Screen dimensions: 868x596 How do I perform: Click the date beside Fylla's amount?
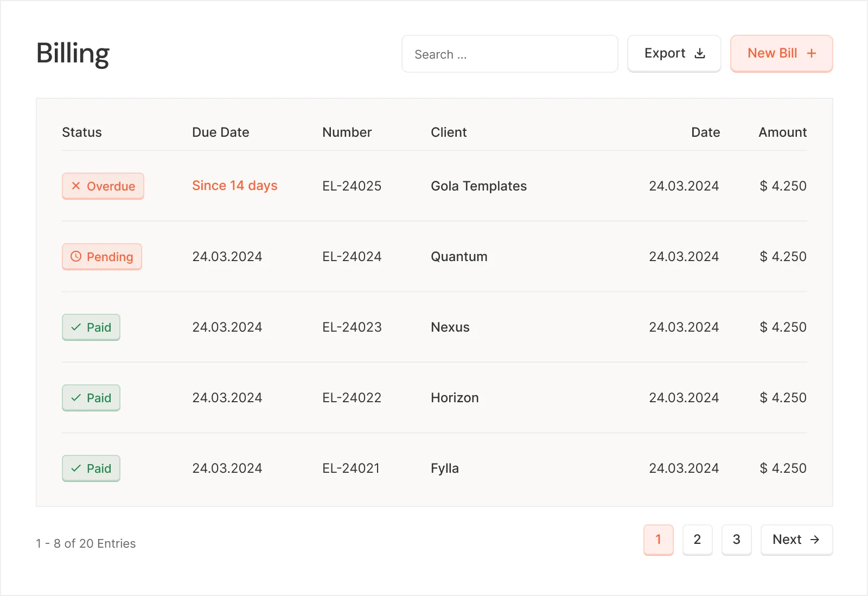coord(684,468)
